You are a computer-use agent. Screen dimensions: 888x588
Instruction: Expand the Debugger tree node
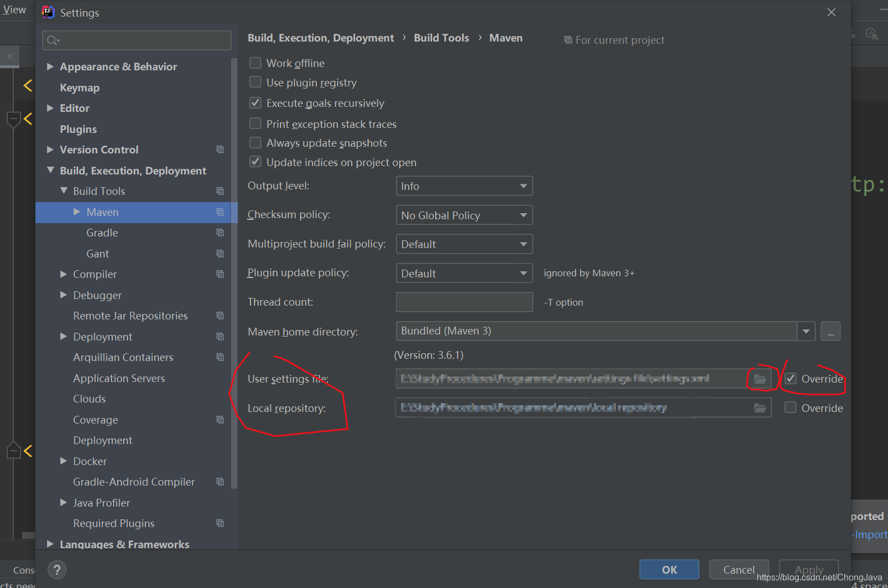click(64, 295)
